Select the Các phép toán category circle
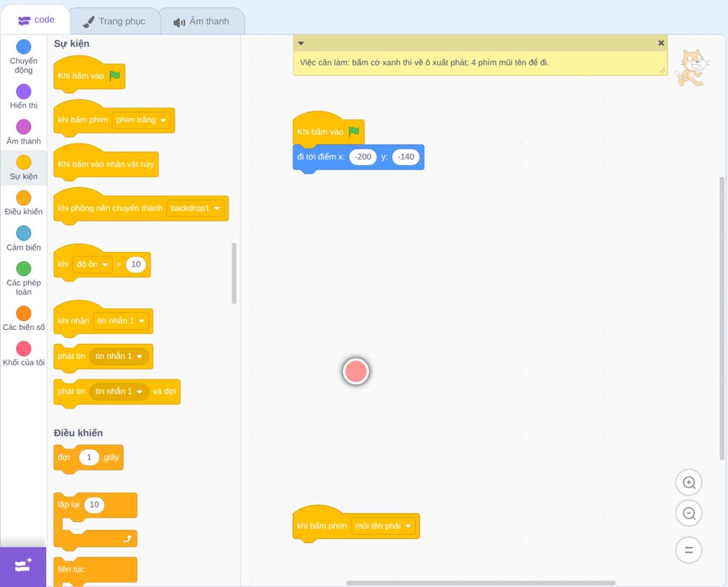Viewport: 728px width, 587px height. [24, 269]
